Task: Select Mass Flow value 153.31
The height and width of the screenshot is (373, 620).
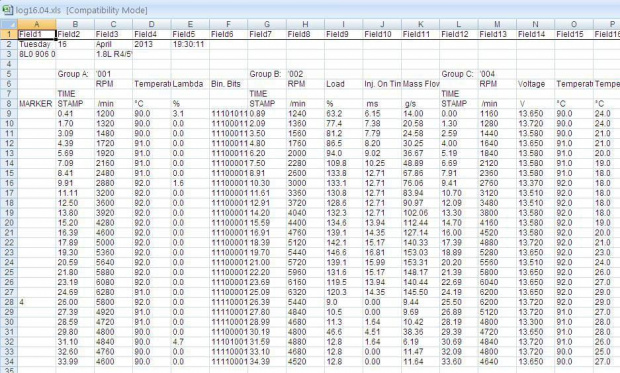Action: (x=420, y=262)
